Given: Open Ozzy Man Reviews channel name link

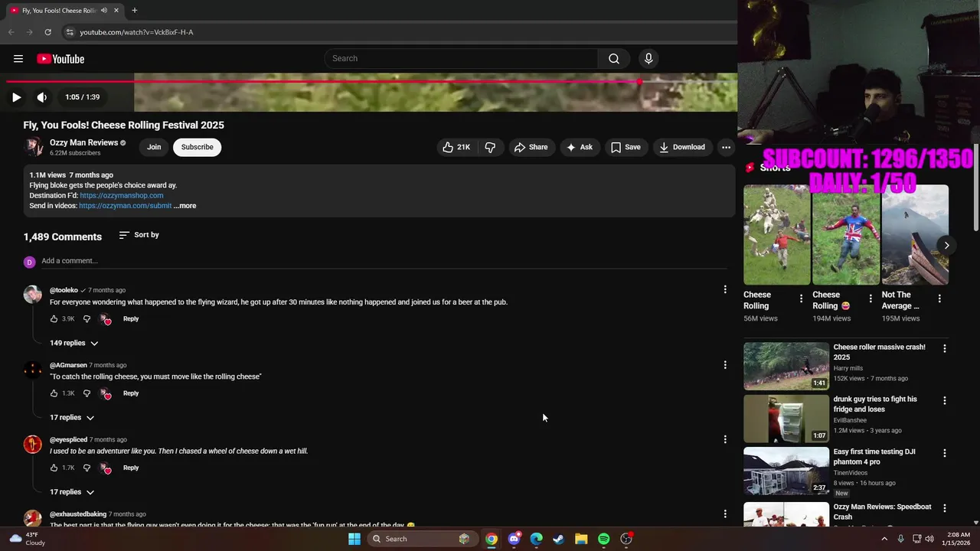Looking at the screenshot, I should (83, 142).
